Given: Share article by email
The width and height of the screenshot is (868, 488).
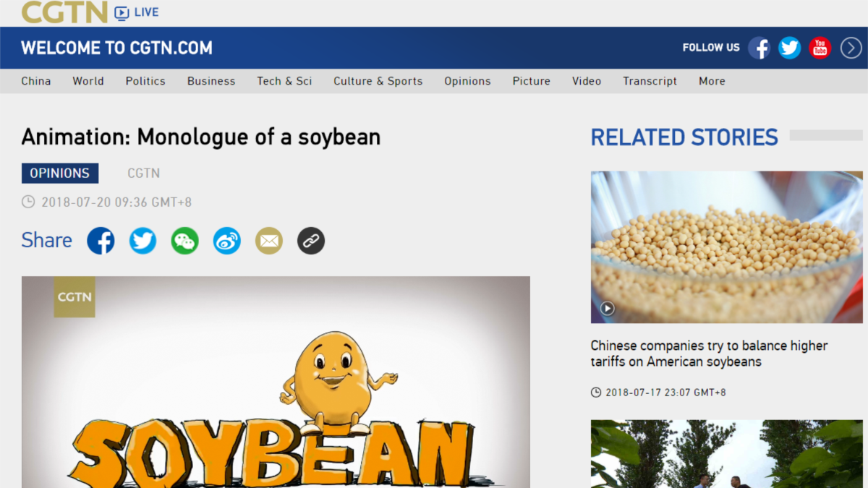Looking at the screenshot, I should [x=269, y=241].
